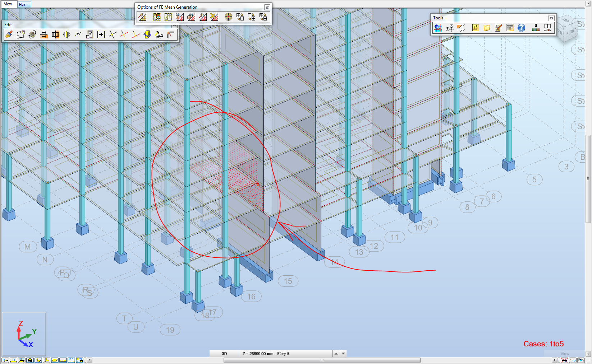
Task: Delete the mesh via the yellow X icon
Action: pyautogui.click(x=214, y=17)
